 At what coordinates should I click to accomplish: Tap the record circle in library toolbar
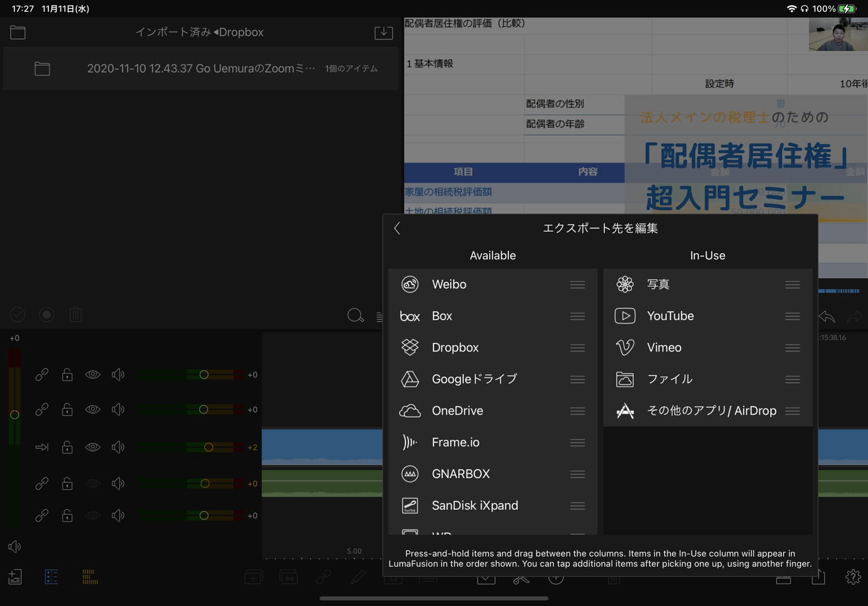point(47,314)
